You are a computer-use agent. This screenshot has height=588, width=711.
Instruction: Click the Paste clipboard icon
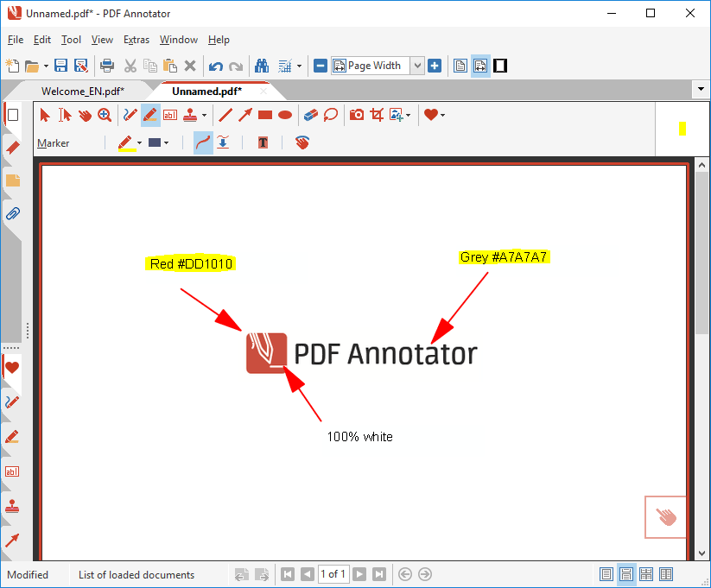170,66
